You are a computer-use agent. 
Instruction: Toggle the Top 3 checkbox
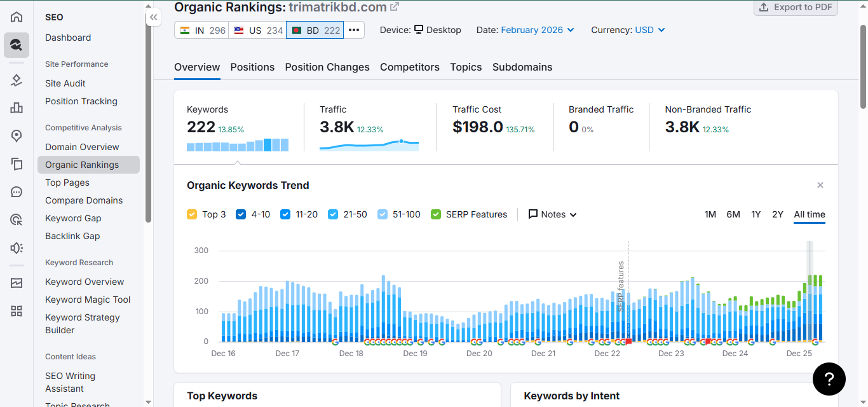[x=192, y=214]
